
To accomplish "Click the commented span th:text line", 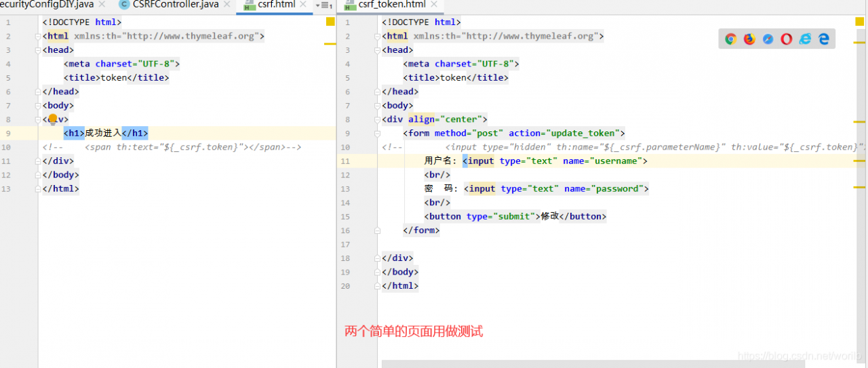I will tap(172, 147).
